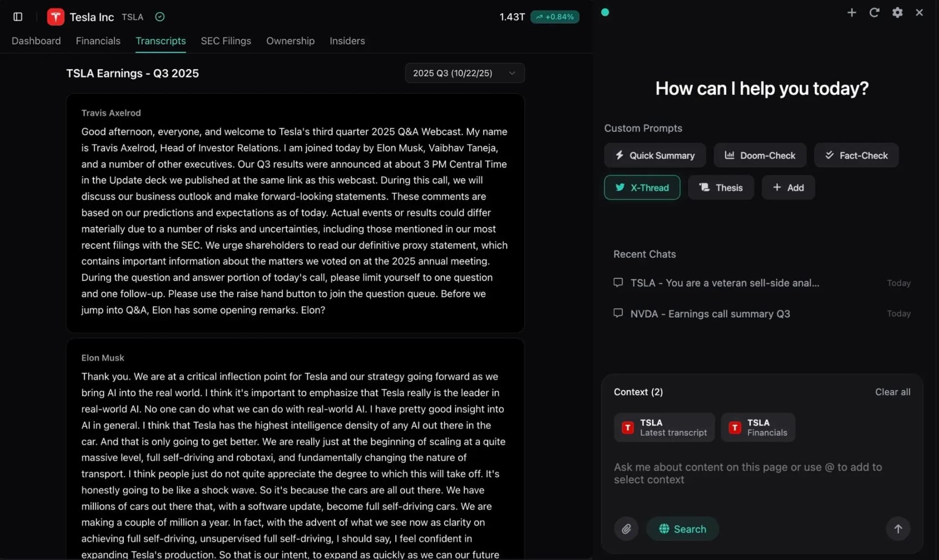
Task: Generate an X-Thread from the transcript
Action: (x=642, y=187)
